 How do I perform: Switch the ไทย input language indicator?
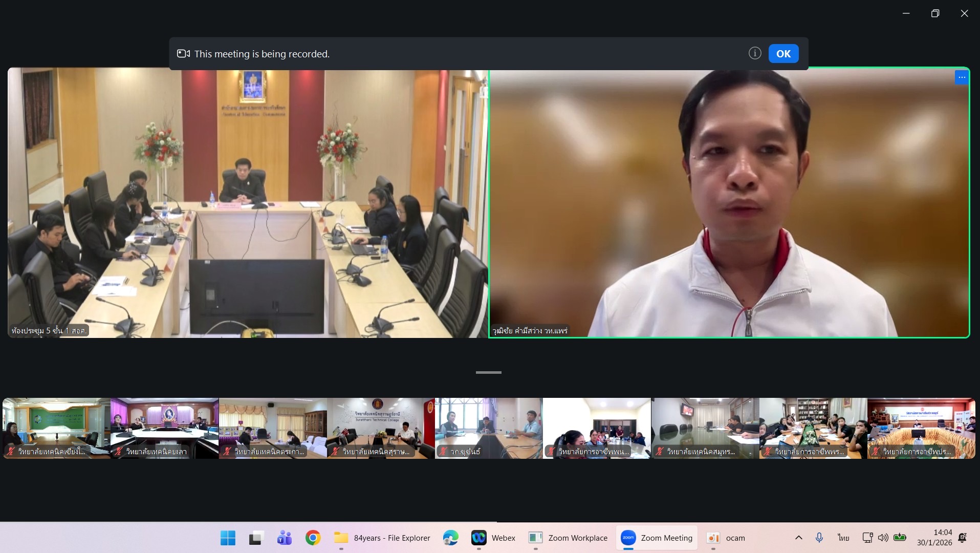[843, 538]
